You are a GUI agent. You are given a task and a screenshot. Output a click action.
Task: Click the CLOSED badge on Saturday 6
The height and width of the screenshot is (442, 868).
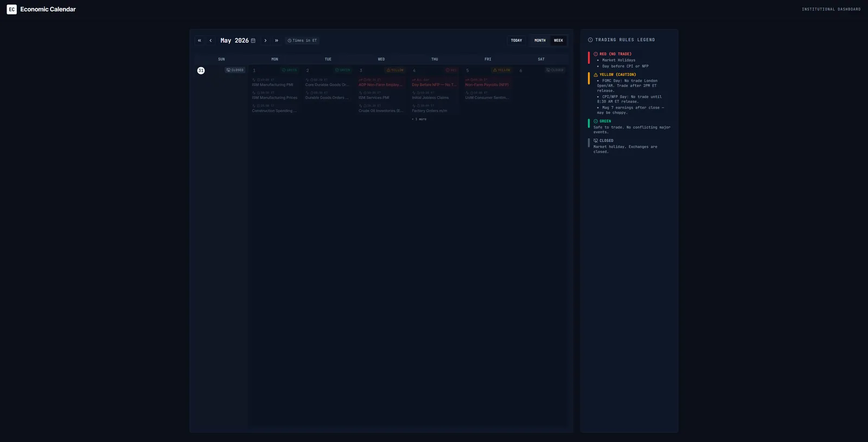[555, 70]
